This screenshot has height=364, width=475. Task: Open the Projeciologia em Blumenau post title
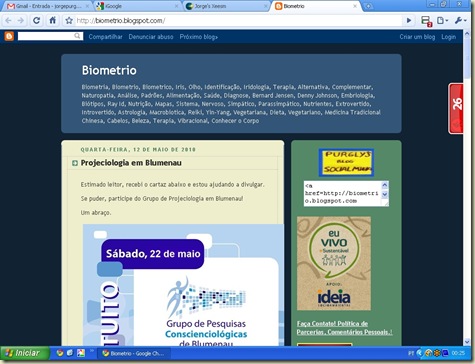pos(131,163)
